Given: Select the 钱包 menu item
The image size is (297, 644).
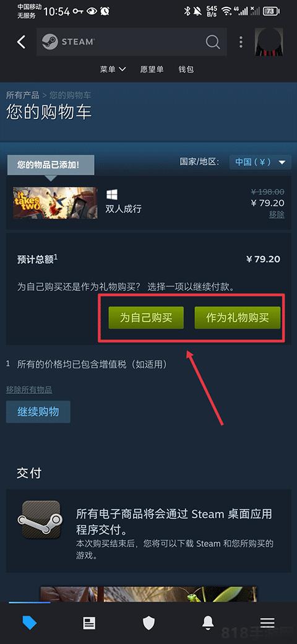Looking at the screenshot, I should [186, 69].
